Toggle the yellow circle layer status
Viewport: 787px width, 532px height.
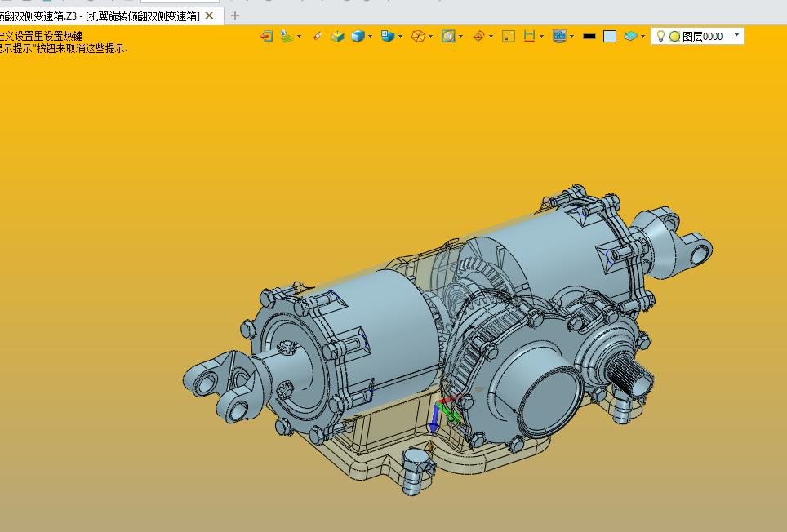(674, 36)
